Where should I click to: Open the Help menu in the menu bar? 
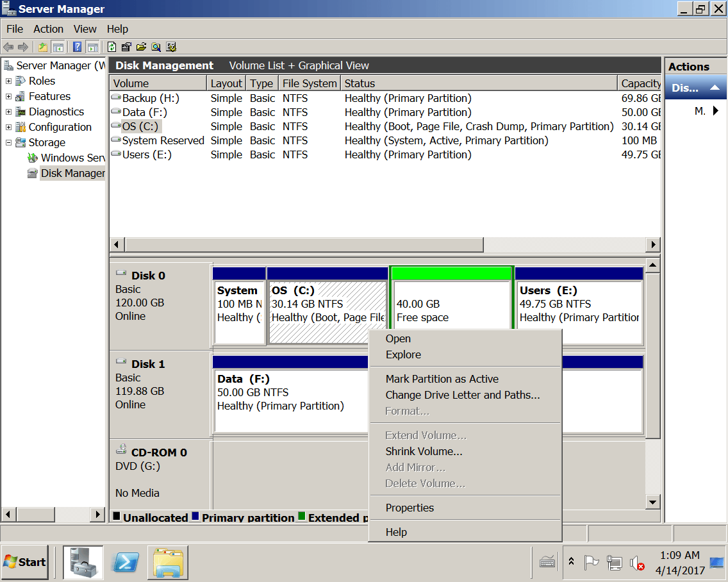pos(117,29)
